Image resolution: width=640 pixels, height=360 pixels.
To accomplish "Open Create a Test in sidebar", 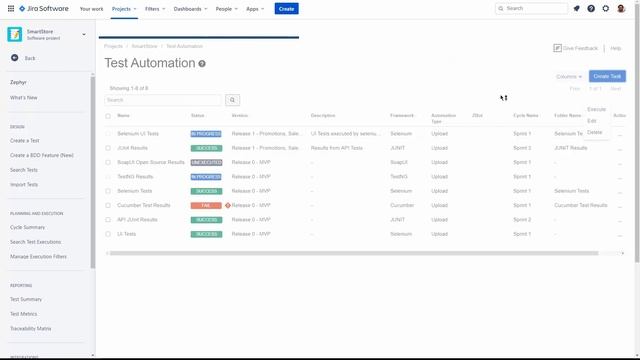I will (x=24, y=141).
